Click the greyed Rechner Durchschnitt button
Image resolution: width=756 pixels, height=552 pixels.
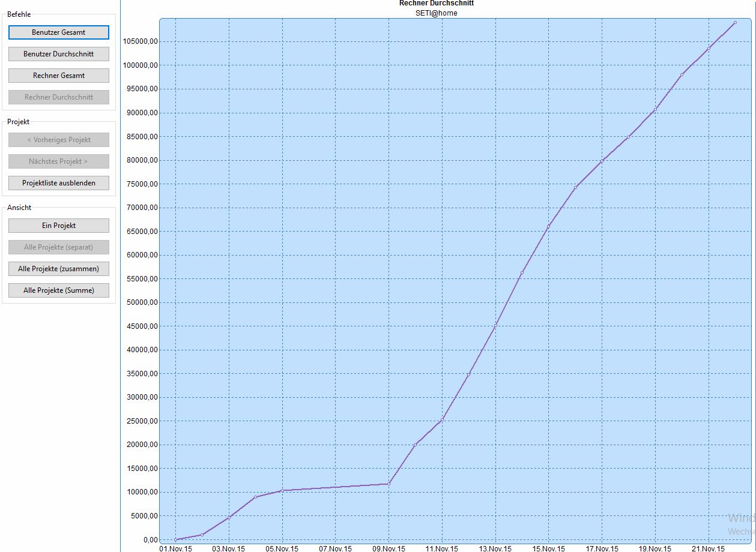pos(59,97)
